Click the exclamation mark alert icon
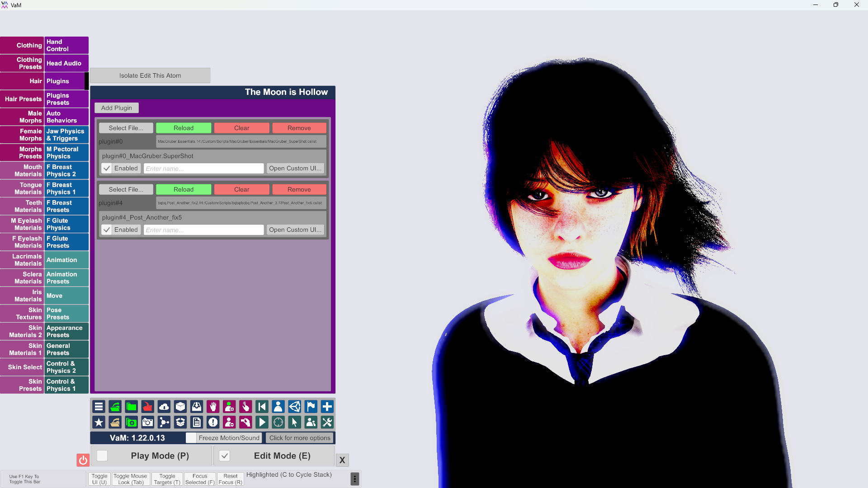 point(213,422)
